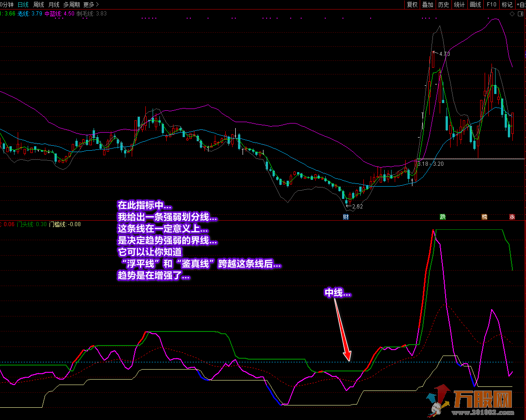Screen dimensions: 526x420
Task: Click the F10 company info button
Action: 491,5
